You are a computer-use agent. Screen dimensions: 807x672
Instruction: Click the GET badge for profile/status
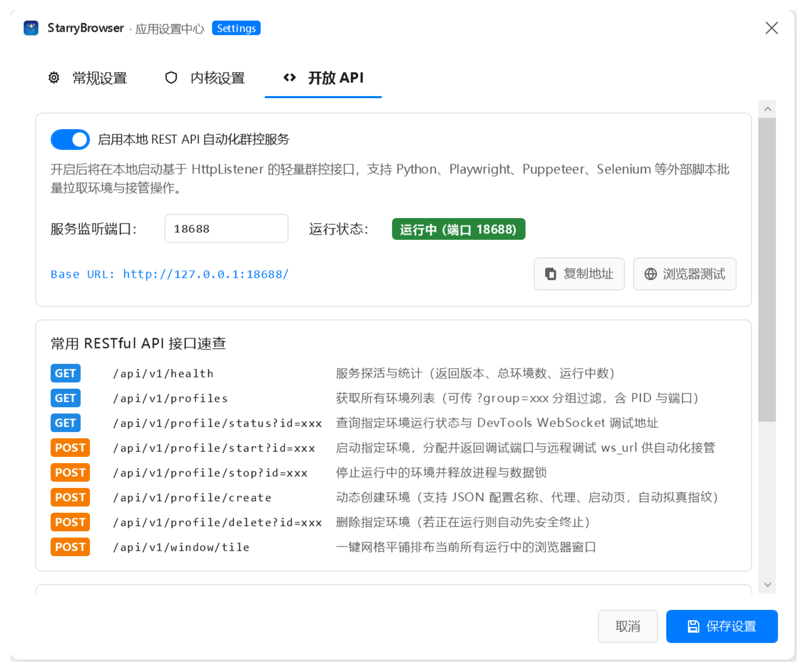tap(66, 423)
